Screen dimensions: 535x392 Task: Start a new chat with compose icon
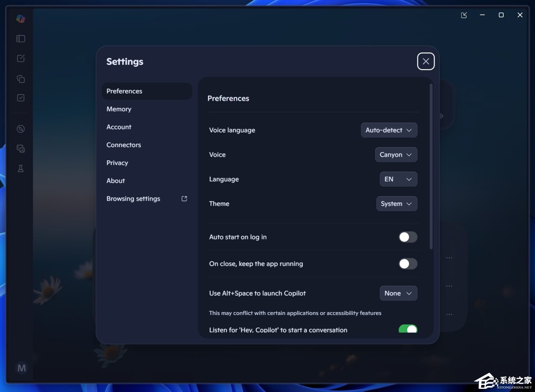point(21,58)
